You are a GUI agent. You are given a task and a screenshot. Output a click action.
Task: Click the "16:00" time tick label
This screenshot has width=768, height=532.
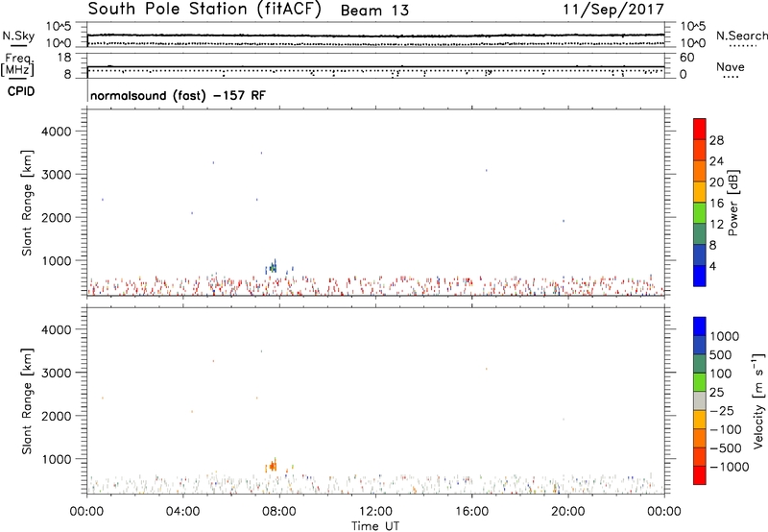[x=471, y=512]
